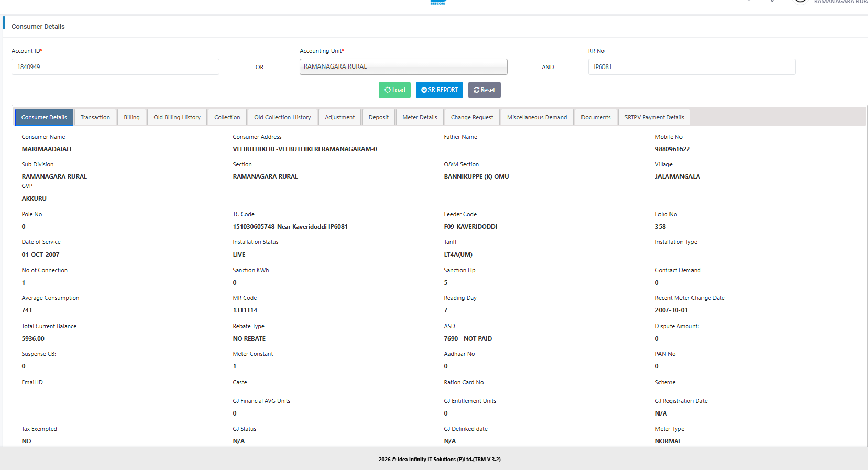Select ASD value 7690 - NOT PAID
Screen dimensions: 868x470
(468, 339)
